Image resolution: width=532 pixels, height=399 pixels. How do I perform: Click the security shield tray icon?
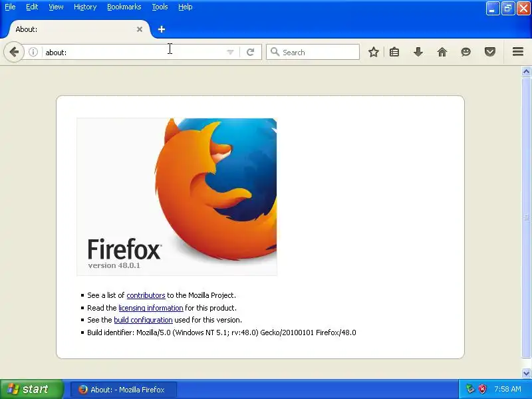coord(482,389)
